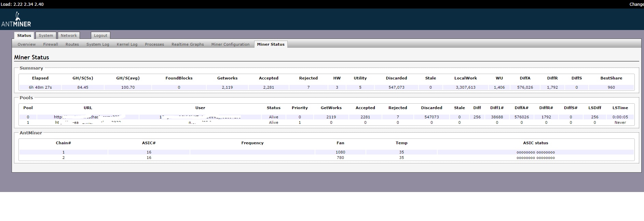
Task: Click the Temp value for chain 1
Action: point(401,152)
